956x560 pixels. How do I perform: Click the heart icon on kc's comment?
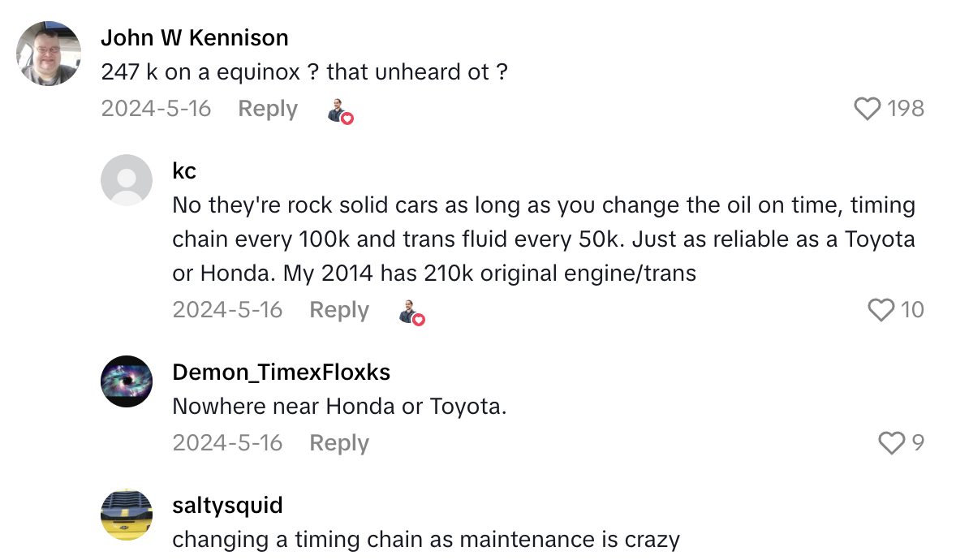[881, 309]
